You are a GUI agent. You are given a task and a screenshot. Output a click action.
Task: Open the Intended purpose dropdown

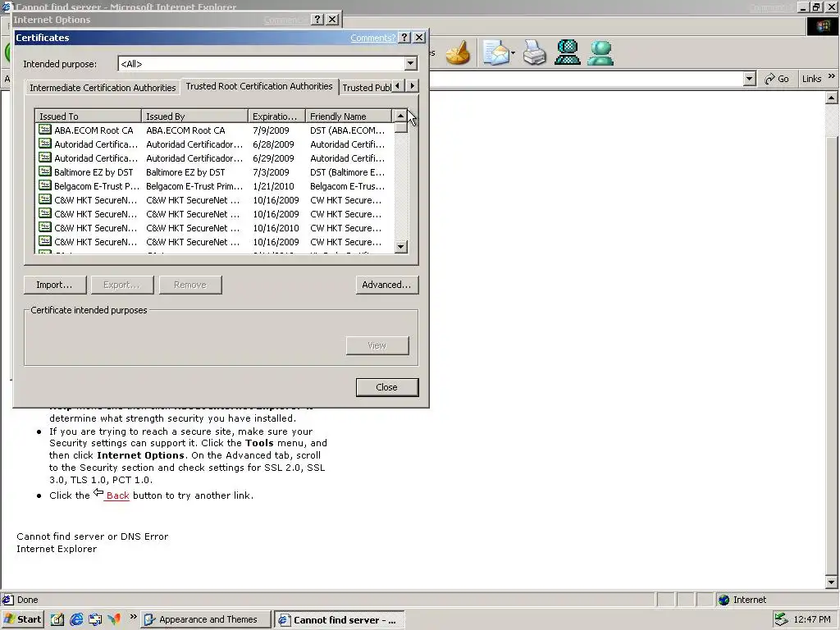pyautogui.click(x=410, y=64)
